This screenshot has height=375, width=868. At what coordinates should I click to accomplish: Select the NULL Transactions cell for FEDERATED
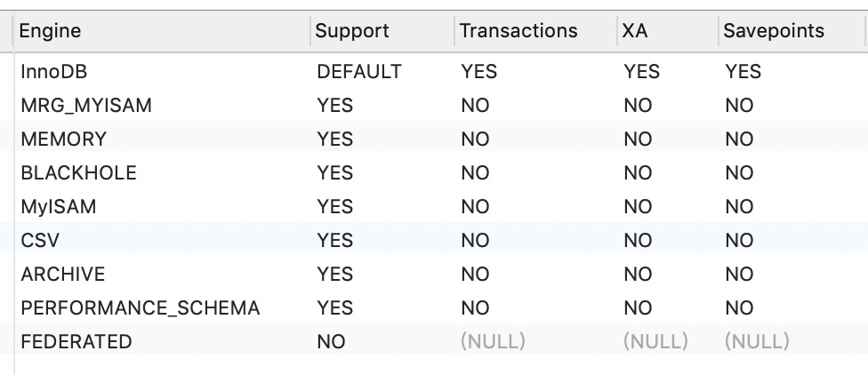[493, 342]
